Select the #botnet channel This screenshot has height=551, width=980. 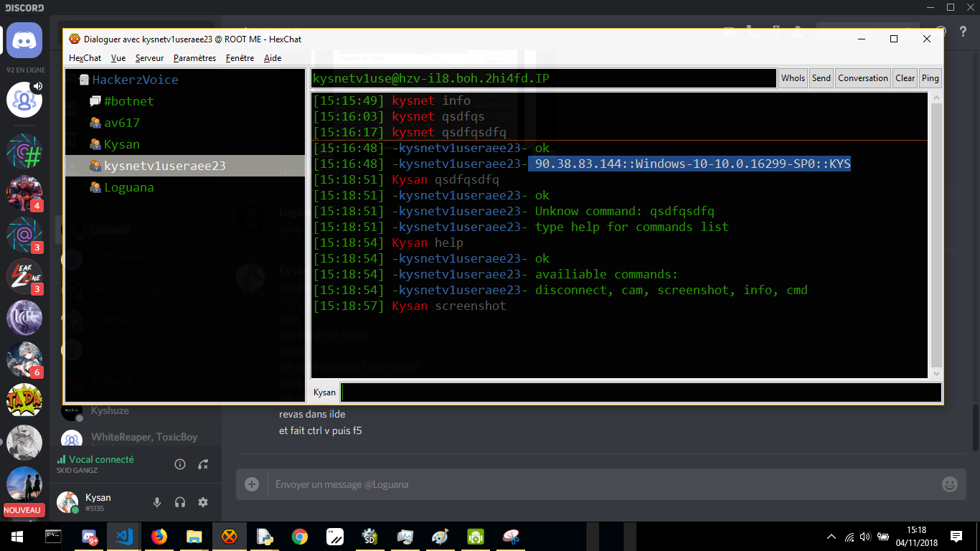coord(121,101)
